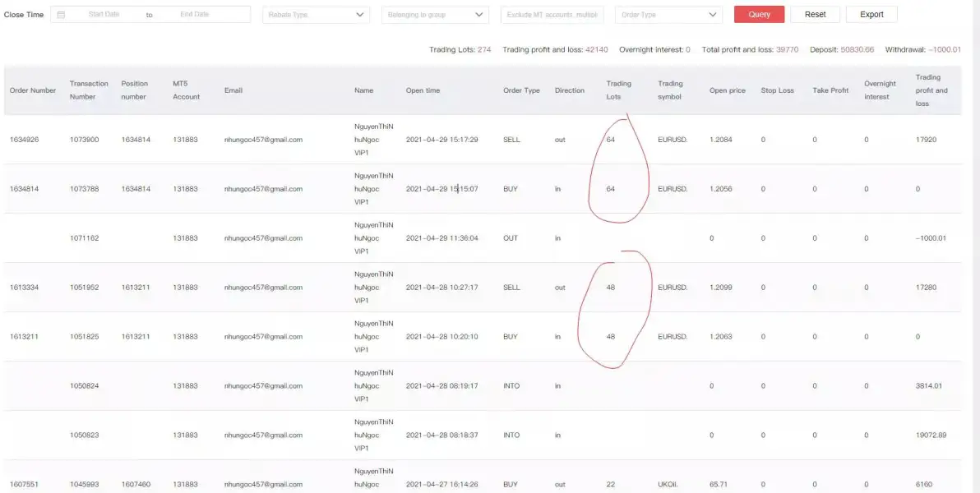Image resolution: width=980 pixels, height=493 pixels.
Task: Click the Order Number column header
Action: point(33,90)
